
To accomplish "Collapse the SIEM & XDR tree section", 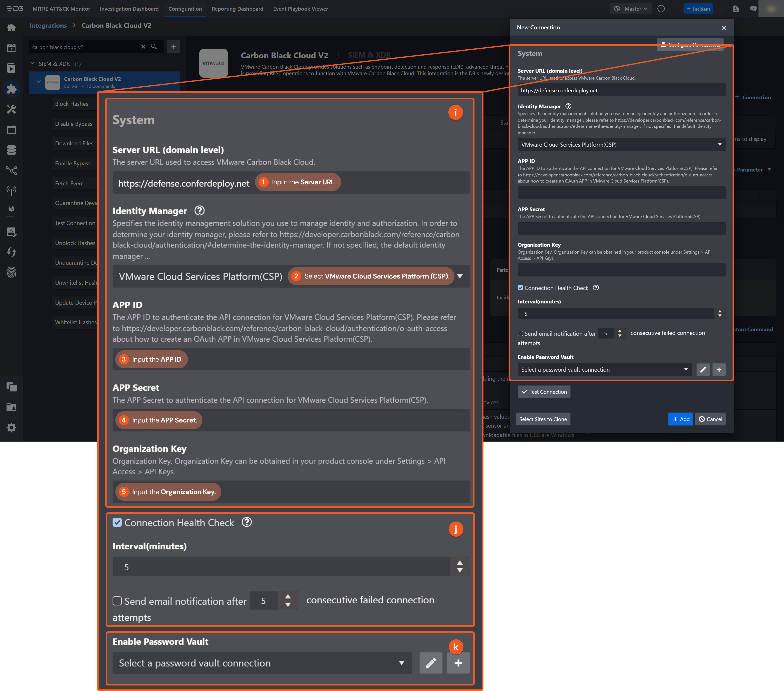I will click(32, 63).
